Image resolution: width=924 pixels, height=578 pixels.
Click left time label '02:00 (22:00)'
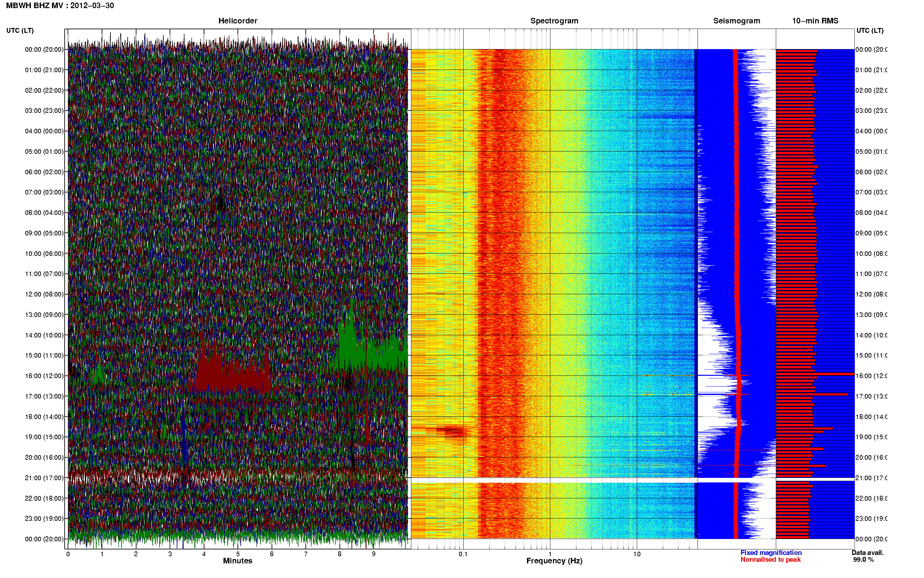click(x=44, y=90)
